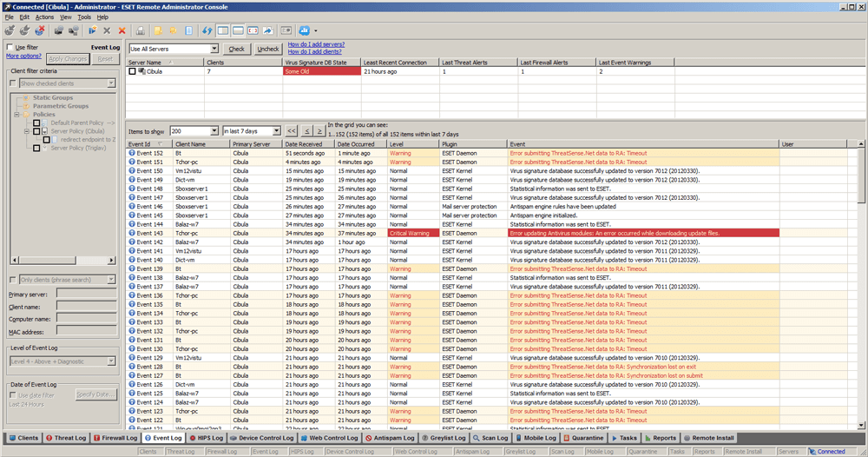The height and width of the screenshot is (457, 868).
Task: Click the info icon beside Event 143
Action: (x=132, y=233)
